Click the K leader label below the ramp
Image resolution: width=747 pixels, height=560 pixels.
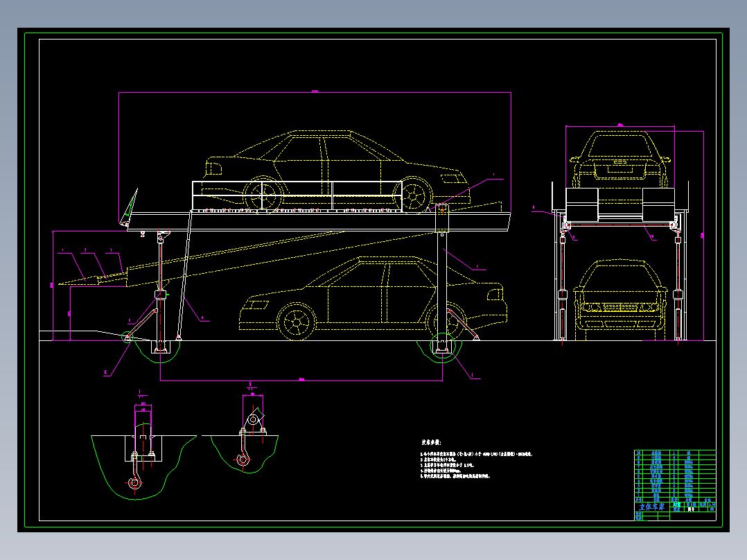(106, 372)
